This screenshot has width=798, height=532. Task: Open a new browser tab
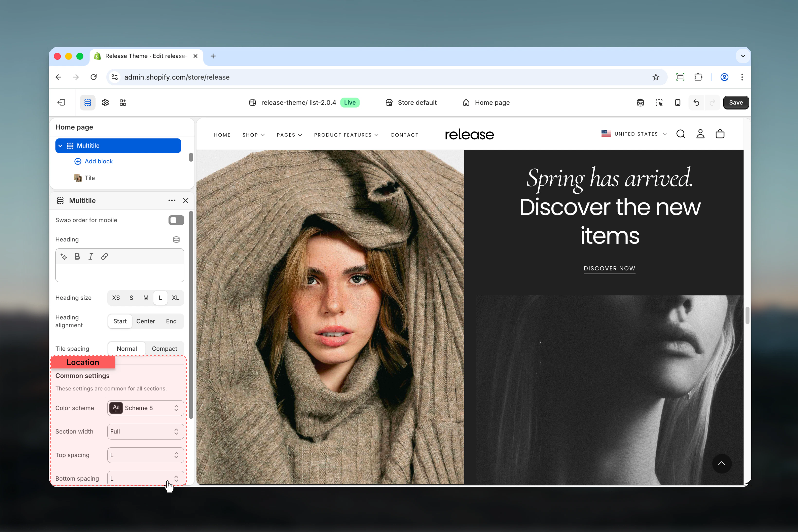tap(213, 56)
